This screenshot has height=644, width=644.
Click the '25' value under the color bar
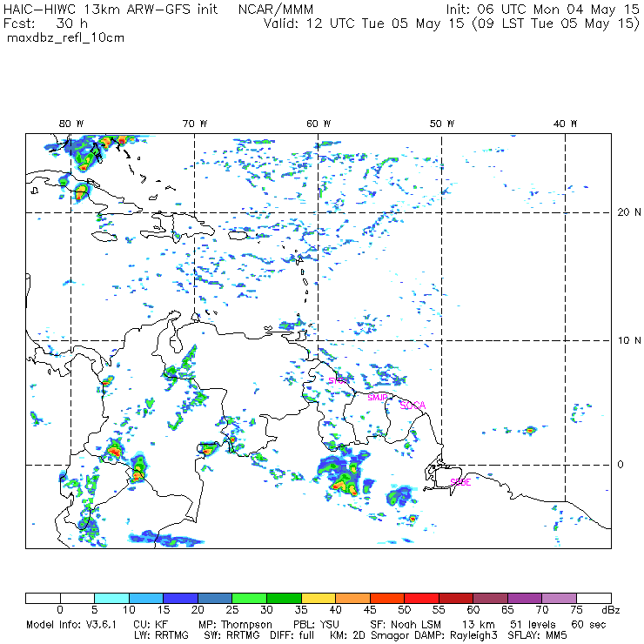coord(232,610)
